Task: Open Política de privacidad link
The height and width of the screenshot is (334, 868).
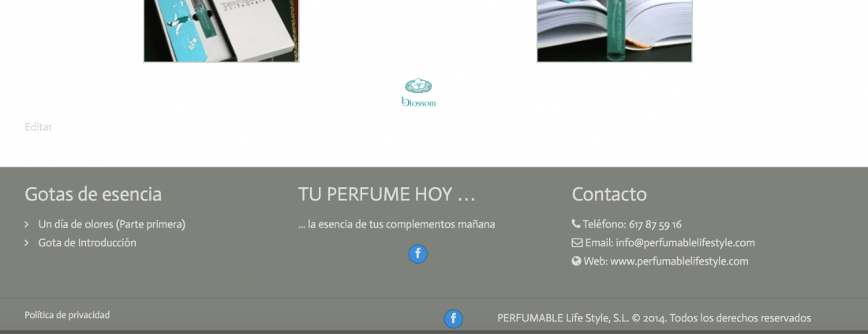Action: 67,314
